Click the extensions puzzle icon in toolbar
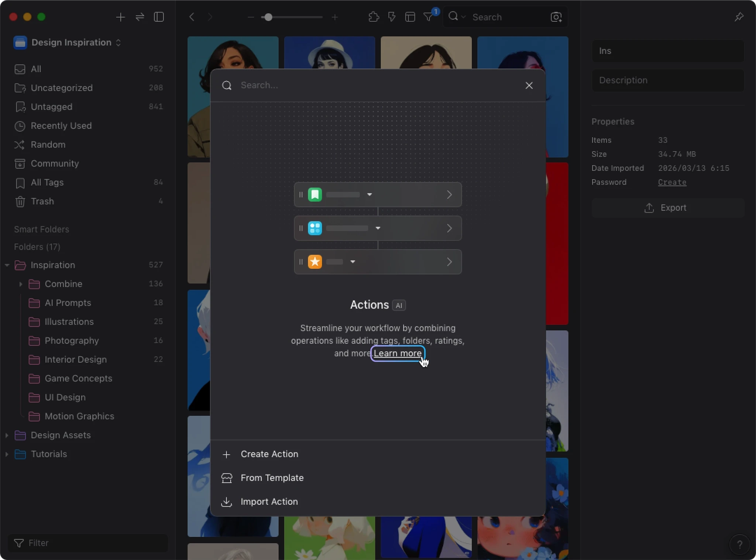 coord(374,17)
